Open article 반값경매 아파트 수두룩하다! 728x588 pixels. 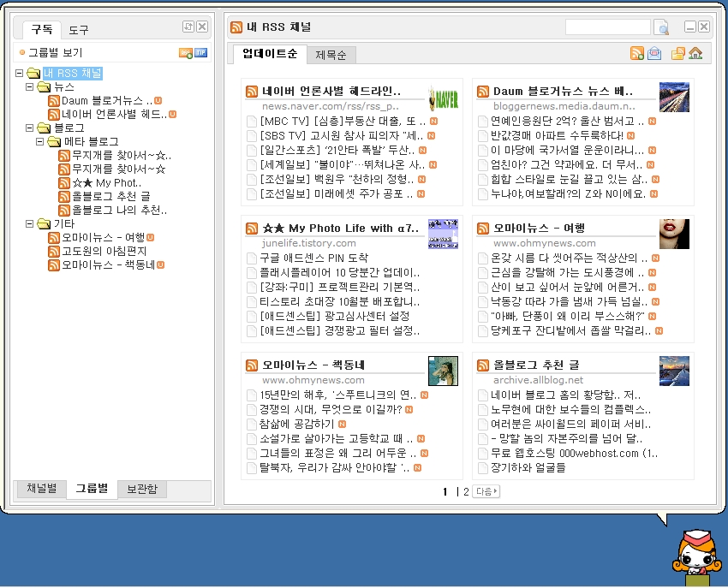pyautogui.click(x=558, y=136)
